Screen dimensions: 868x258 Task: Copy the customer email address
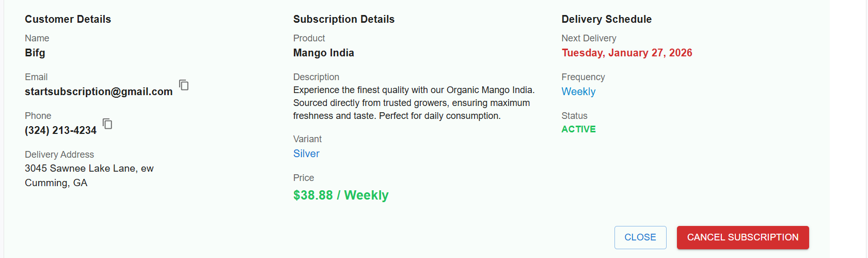184,85
